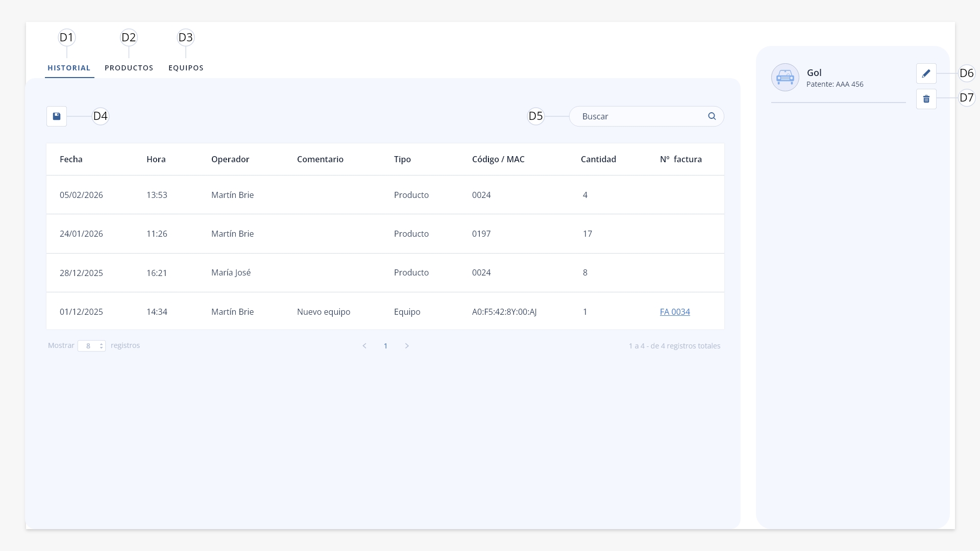
Task: Click quantity 17
Action: tap(587, 234)
